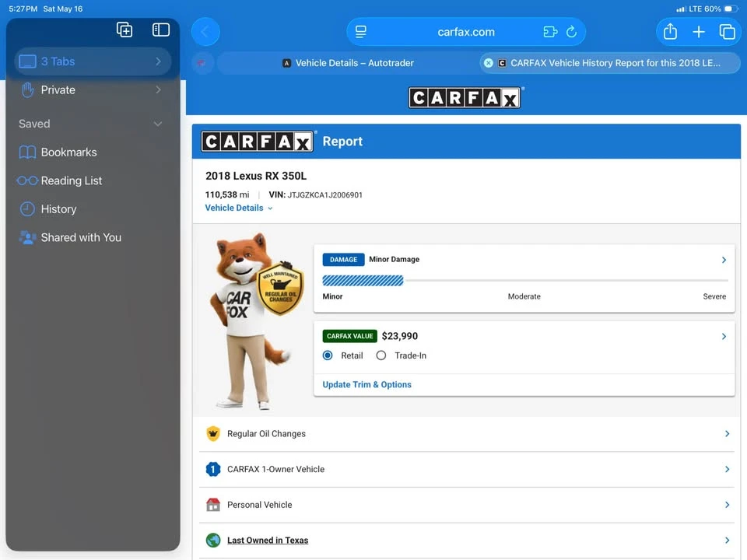Click the Personal Vehicle house icon
This screenshot has width=747, height=560.
pos(213,505)
